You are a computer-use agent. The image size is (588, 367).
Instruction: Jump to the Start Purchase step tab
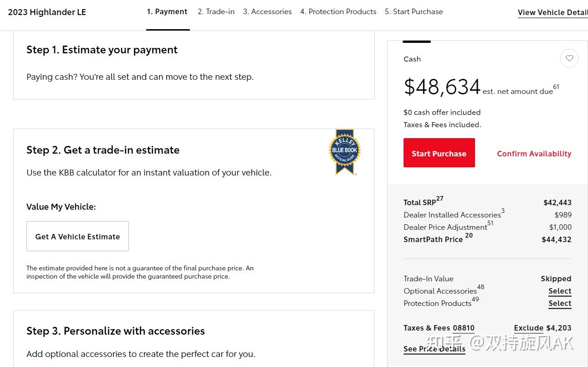tap(414, 12)
